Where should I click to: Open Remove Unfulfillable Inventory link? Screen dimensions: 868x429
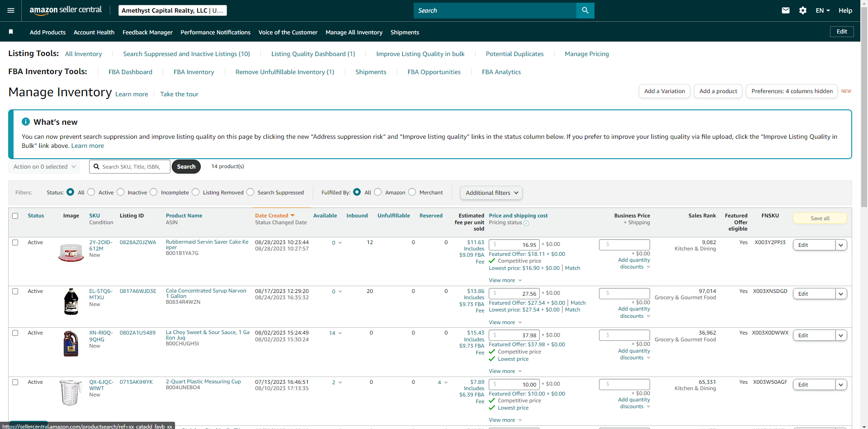pyautogui.click(x=285, y=72)
